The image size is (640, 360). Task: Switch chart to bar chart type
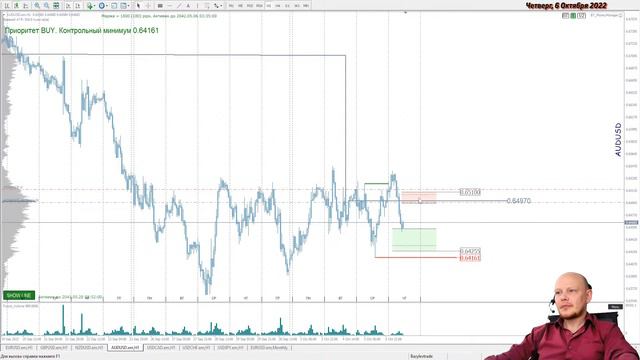[x=7, y=6]
